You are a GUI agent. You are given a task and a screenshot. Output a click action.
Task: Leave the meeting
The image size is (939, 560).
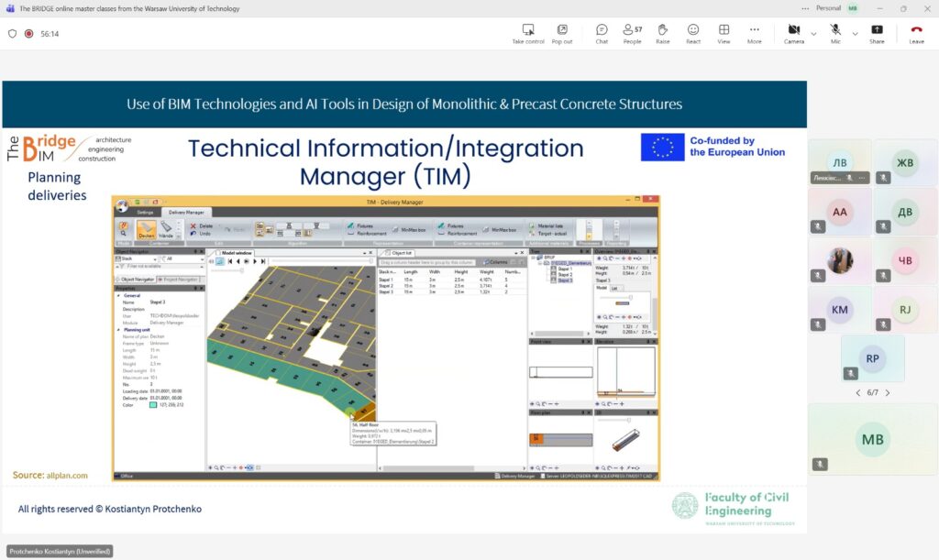click(916, 34)
